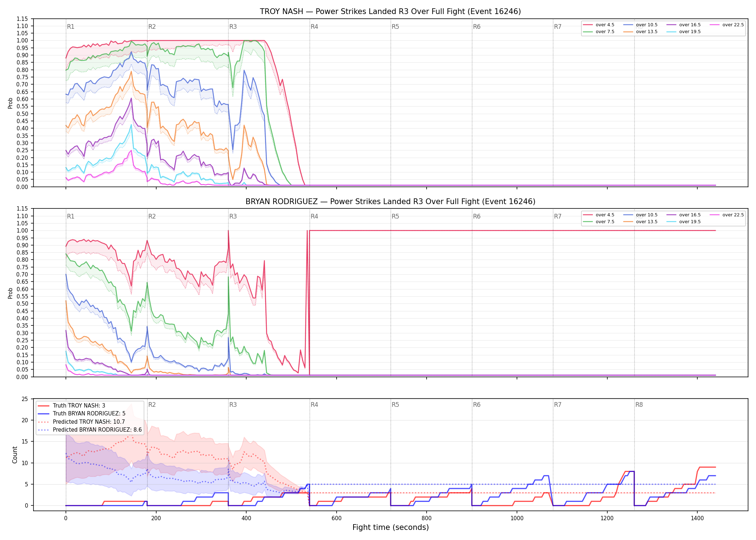The height and width of the screenshot is (540, 756).
Task: Click 'Truth BRYAN RODRIGUEZ: 5' legend entry
Action: [82, 414]
